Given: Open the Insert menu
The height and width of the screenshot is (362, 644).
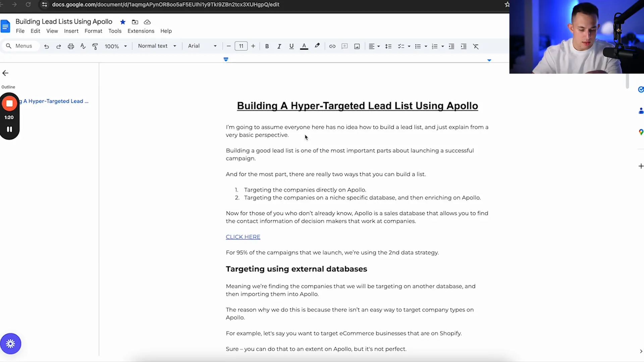Looking at the screenshot, I should click(71, 31).
